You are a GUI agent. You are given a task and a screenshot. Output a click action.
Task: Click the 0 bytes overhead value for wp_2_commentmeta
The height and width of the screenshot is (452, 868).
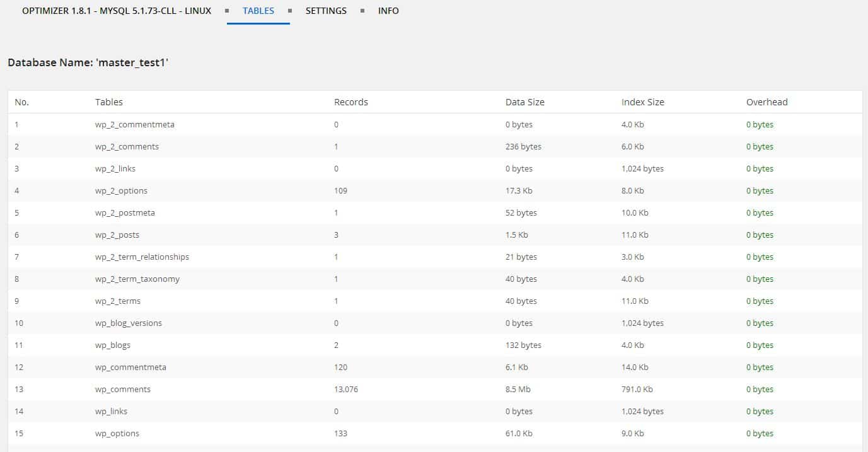tap(759, 124)
